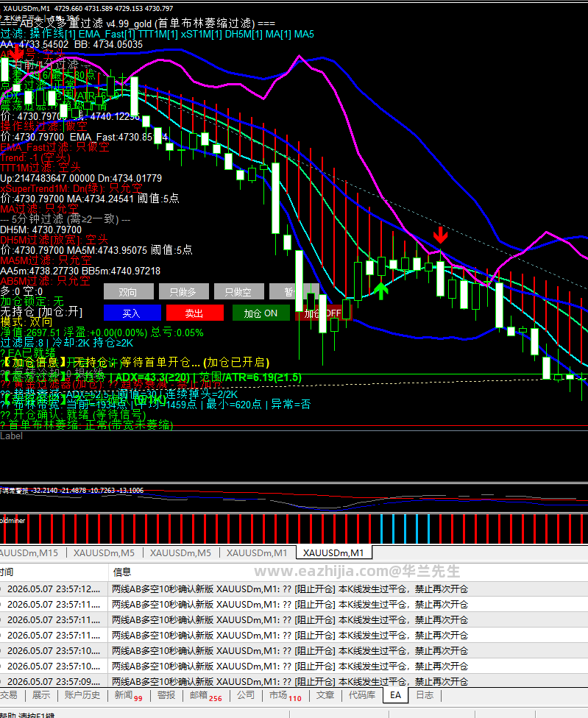
Task: Click the gray 暂 button beside 只做空
Action: point(294,291)
